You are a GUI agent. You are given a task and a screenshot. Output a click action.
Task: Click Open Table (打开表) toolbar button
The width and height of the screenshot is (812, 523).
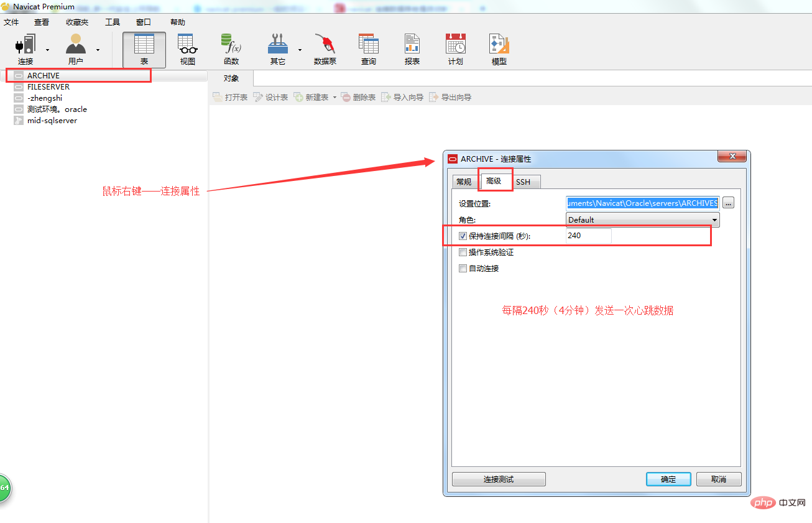click(x=230, y=98)
